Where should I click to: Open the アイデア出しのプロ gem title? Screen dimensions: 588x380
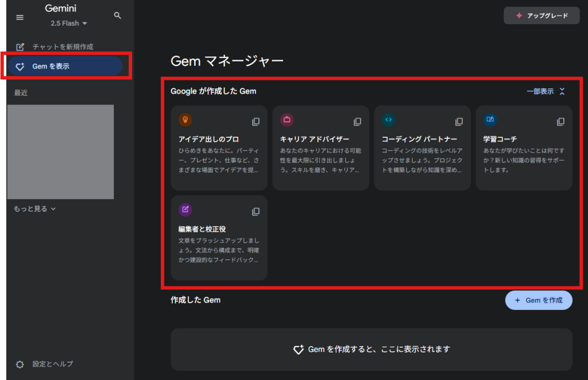click(208, 139)
